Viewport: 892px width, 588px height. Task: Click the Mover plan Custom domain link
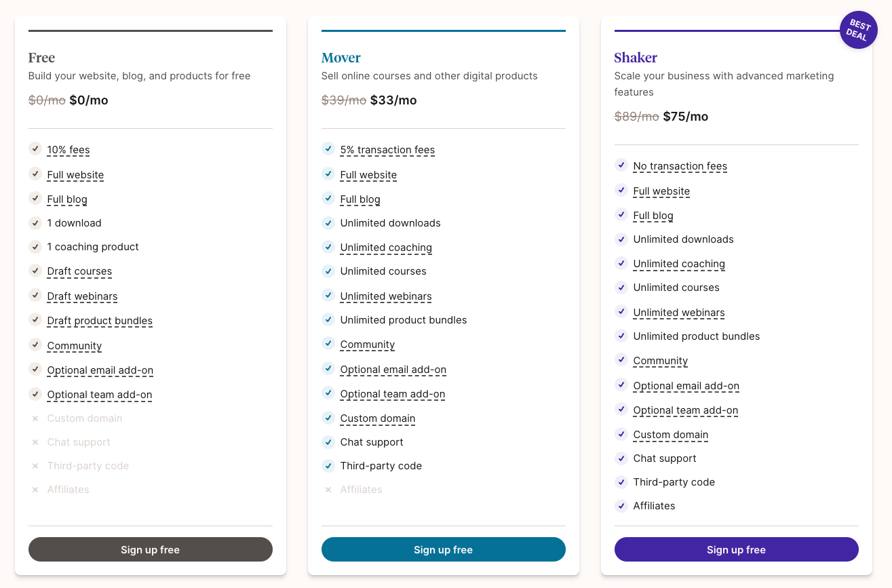[378, 418]
